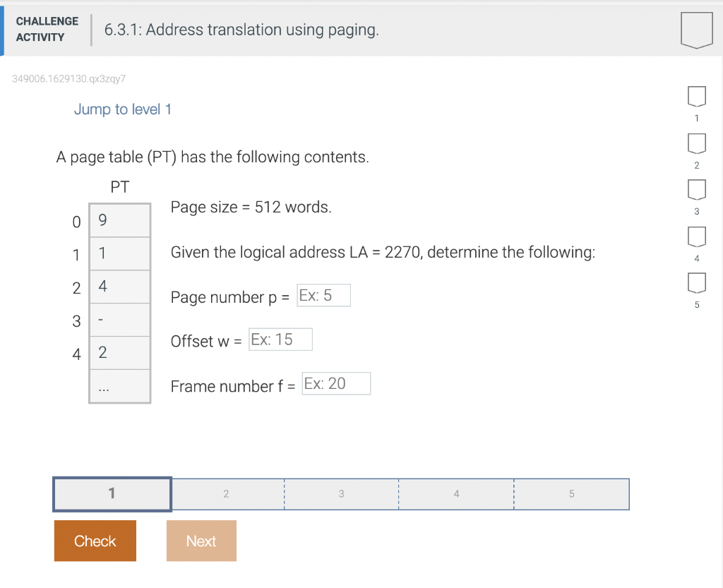Click the Offset w answer field
The image size is (723, 588).
point(280,339)
